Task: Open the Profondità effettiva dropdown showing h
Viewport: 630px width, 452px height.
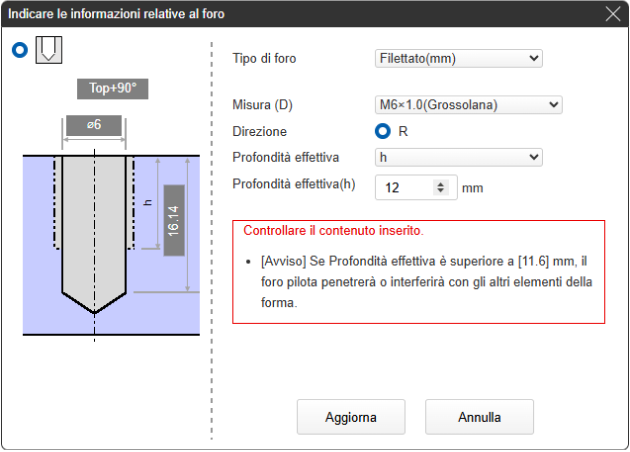Action: click(x=458, y=157)
